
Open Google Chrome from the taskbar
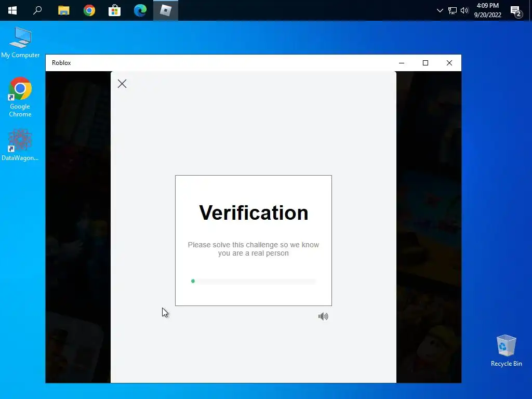[89, 10]
